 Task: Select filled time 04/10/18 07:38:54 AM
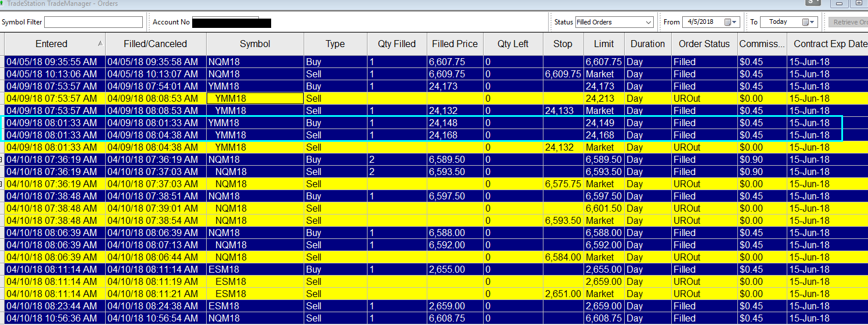tap(156, 220)
